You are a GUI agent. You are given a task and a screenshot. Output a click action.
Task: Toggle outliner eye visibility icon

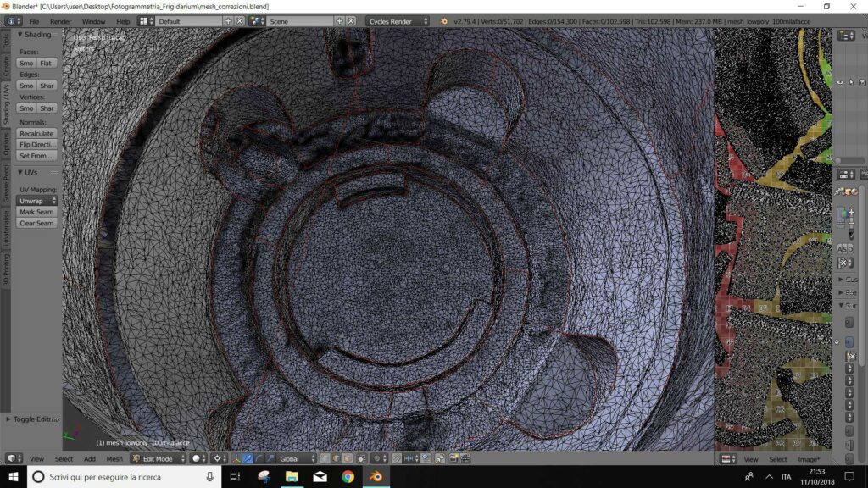pos(840,82)
